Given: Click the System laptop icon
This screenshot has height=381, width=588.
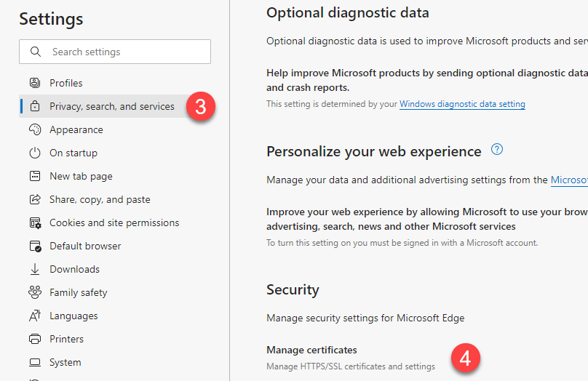Looking at the screenshot, I should tap(35, 362).
